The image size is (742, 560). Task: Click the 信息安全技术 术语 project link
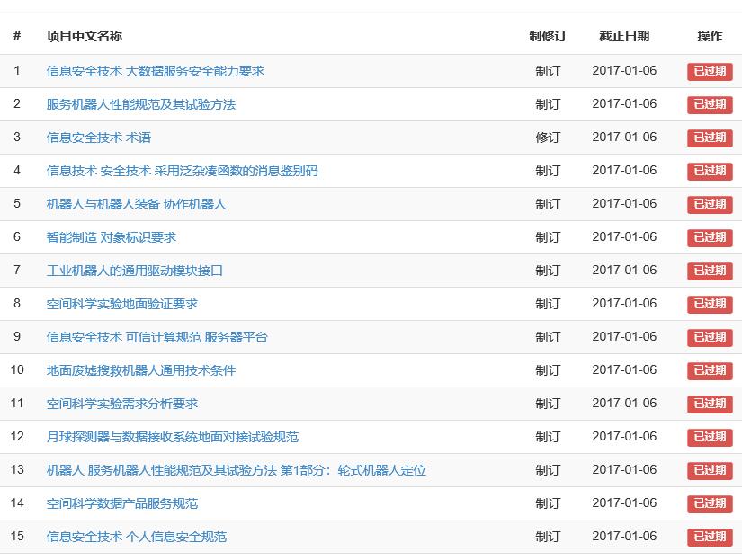(99, 138)
